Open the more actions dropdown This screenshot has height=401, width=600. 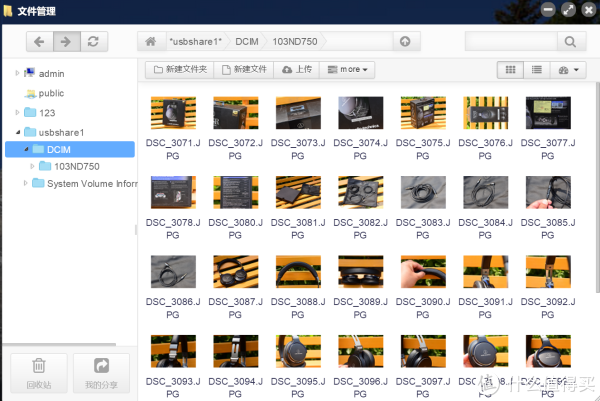tap(349, 70)
